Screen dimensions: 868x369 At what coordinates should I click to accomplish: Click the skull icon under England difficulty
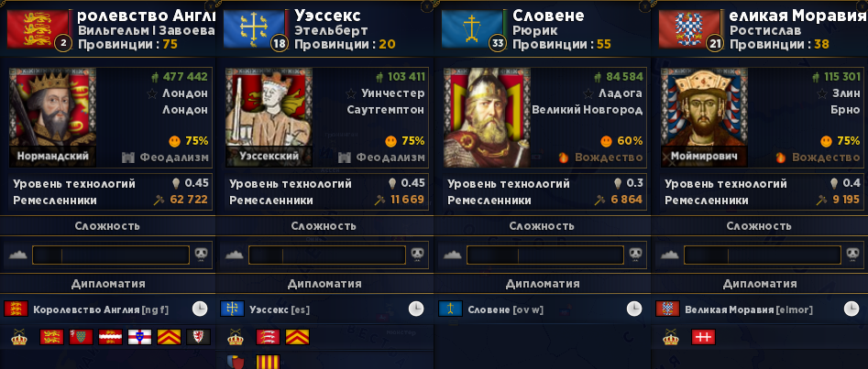pos(201,255)
